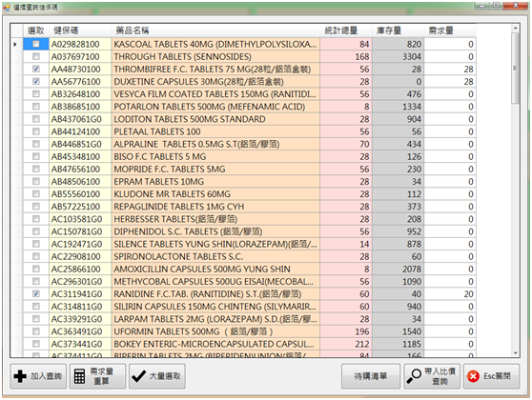Click drug name SPIRONOLACTONE TABLETS S.C.
This screenshot has height=400, width=532.
215,256
